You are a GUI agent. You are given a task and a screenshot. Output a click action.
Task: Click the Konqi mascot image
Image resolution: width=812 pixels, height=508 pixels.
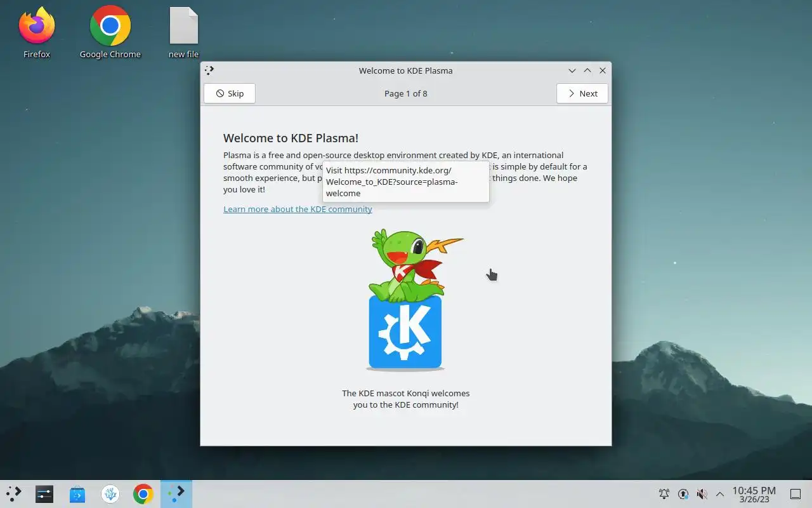coord(406,299)
